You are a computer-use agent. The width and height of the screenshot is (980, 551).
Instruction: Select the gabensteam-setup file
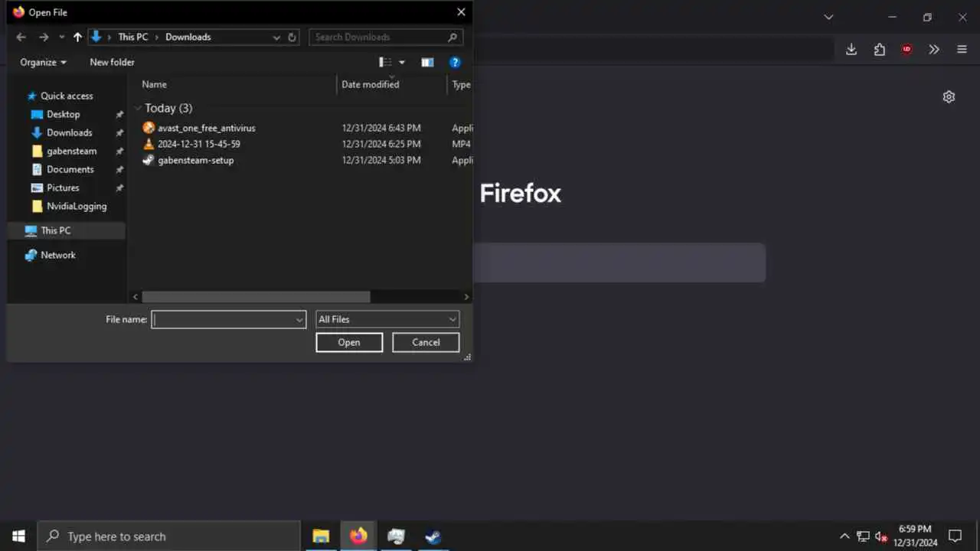tap(196, 160)
